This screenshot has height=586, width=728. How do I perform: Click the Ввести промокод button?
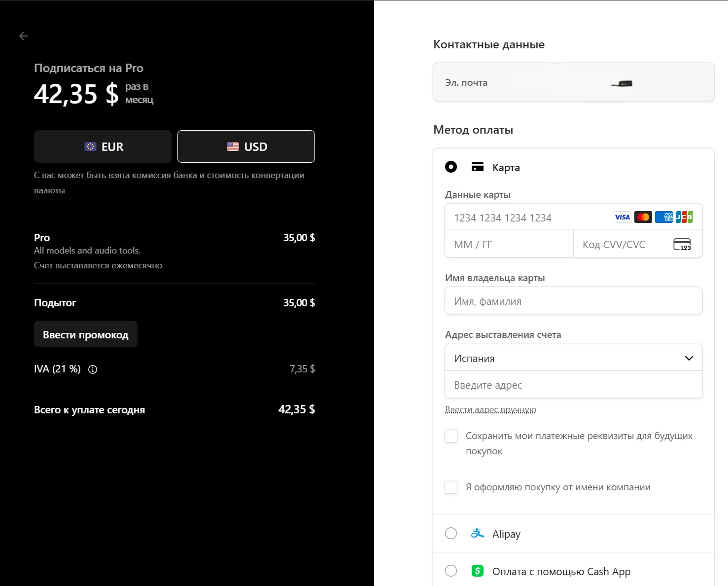[86, 334]
